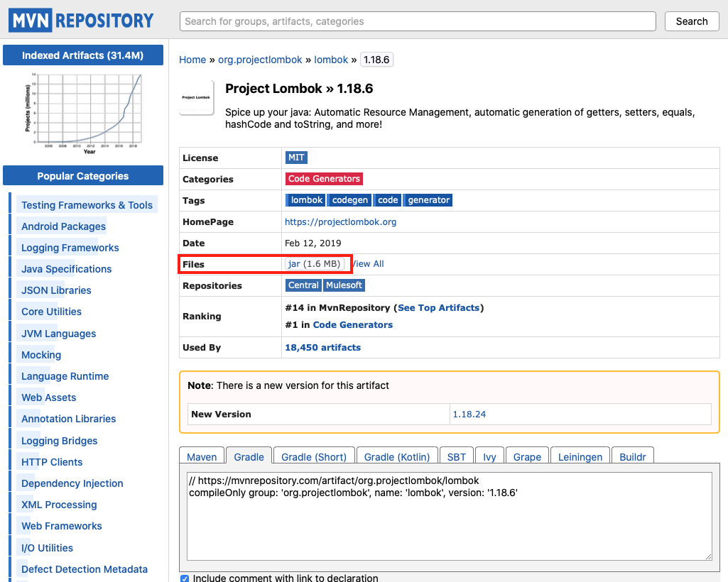The height and width of the screenshot is (582, 728).
Task: Open JVM Languages category
Action: (58, 334)
